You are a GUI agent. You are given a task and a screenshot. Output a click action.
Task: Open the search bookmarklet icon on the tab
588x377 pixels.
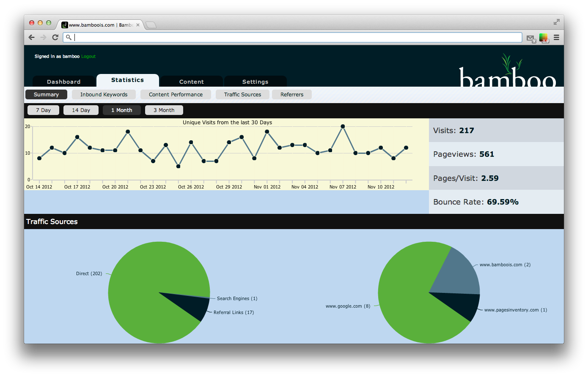click(x=65, y=25)
